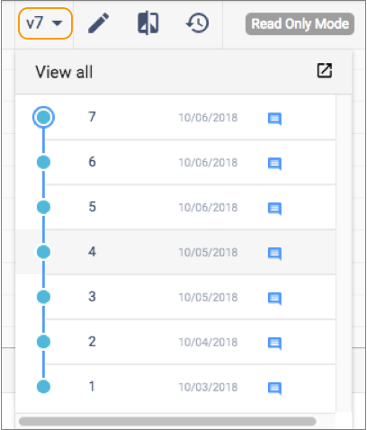Open the comment icon for version 6
The image size is (367, 430).
(275, 164)
